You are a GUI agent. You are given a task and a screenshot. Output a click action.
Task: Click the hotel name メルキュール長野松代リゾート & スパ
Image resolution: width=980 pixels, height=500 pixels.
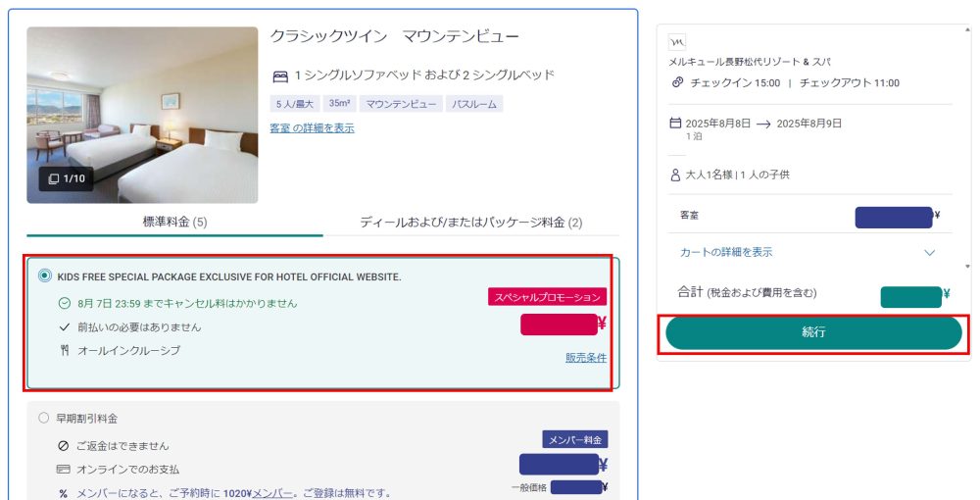[x=750, y=62]
